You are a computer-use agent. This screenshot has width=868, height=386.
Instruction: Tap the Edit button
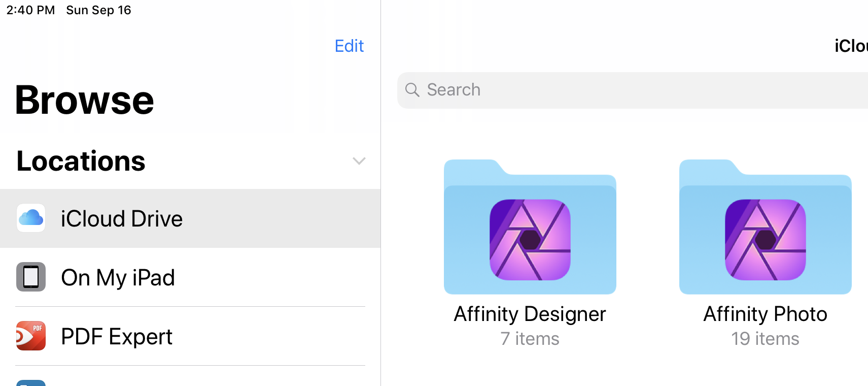349,46
